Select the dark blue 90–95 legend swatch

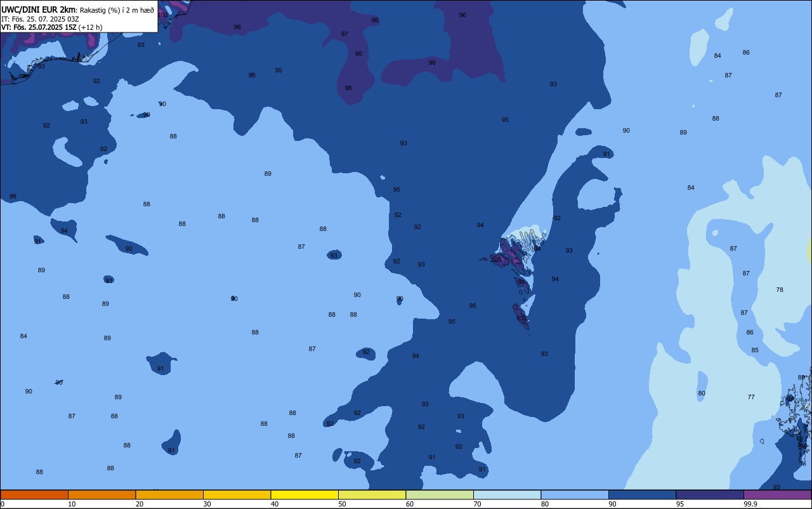click(642, 494)
